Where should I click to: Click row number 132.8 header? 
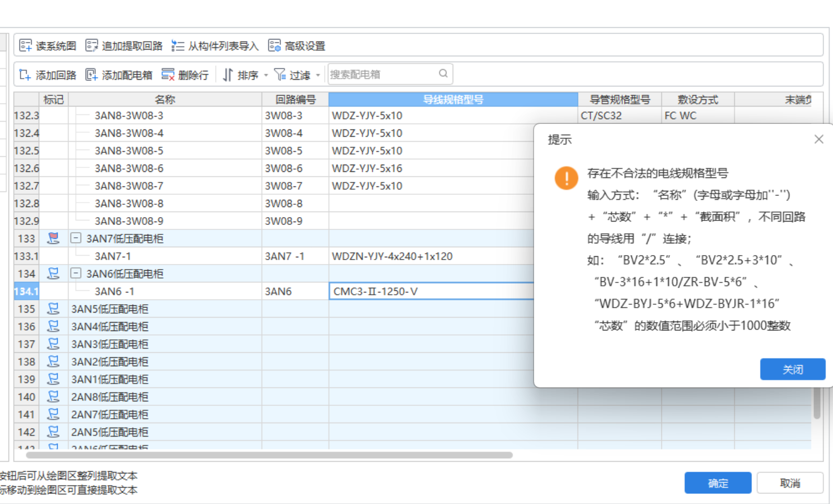pos(26,203)
